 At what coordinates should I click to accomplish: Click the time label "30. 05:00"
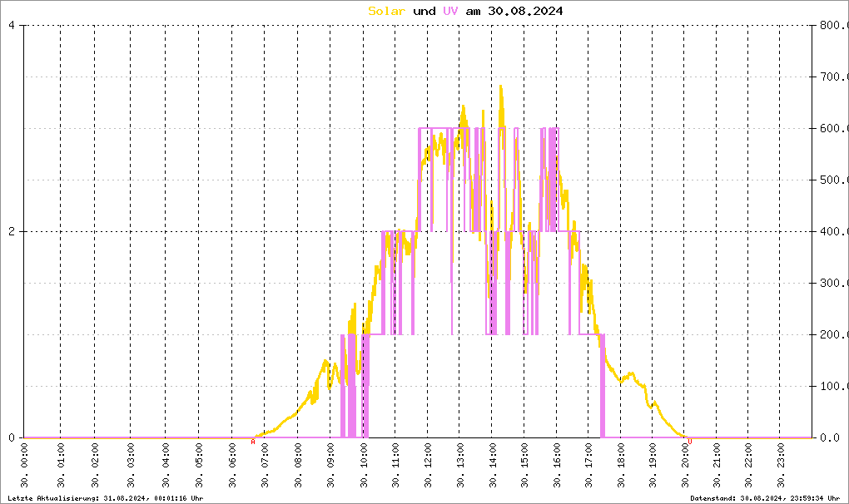pyautogui.click(x=199, y=465)
